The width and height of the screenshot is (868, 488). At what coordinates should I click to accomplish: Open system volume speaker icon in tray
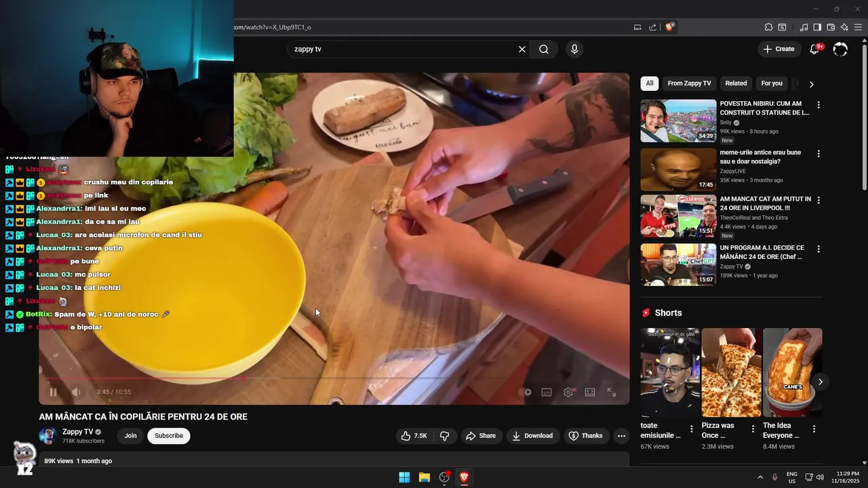click(820, 477)
